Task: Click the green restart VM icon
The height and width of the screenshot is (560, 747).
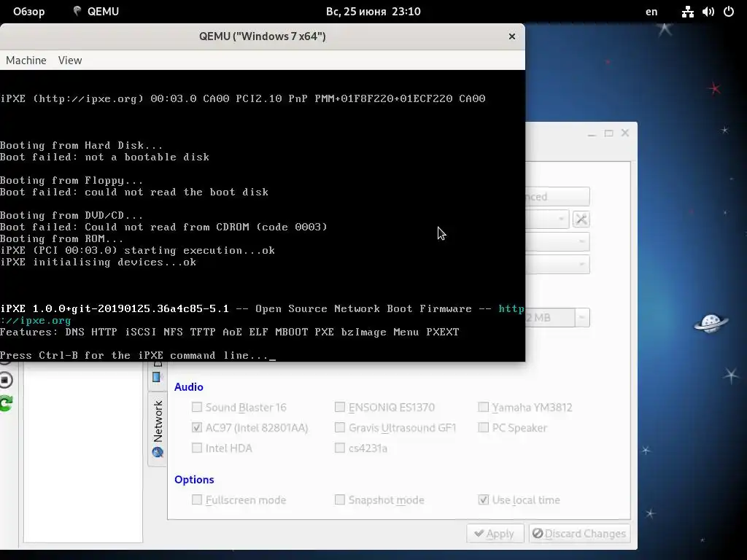Action: pos(6,403)
